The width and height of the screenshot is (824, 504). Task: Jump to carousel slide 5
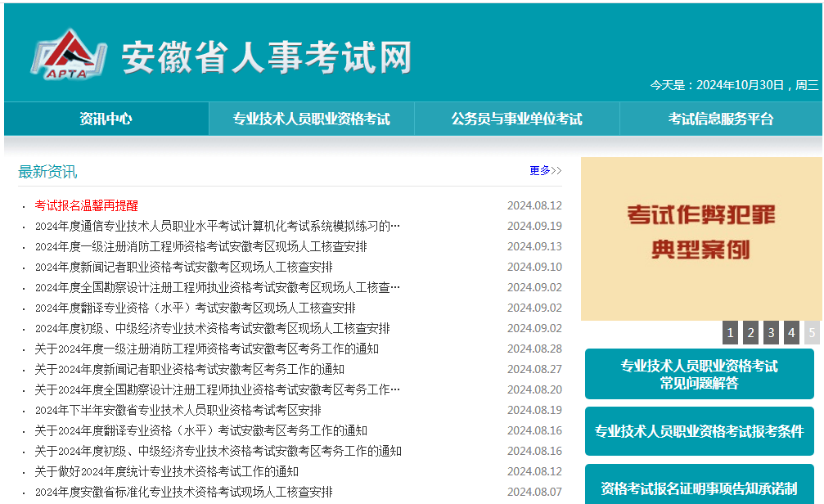809,332
